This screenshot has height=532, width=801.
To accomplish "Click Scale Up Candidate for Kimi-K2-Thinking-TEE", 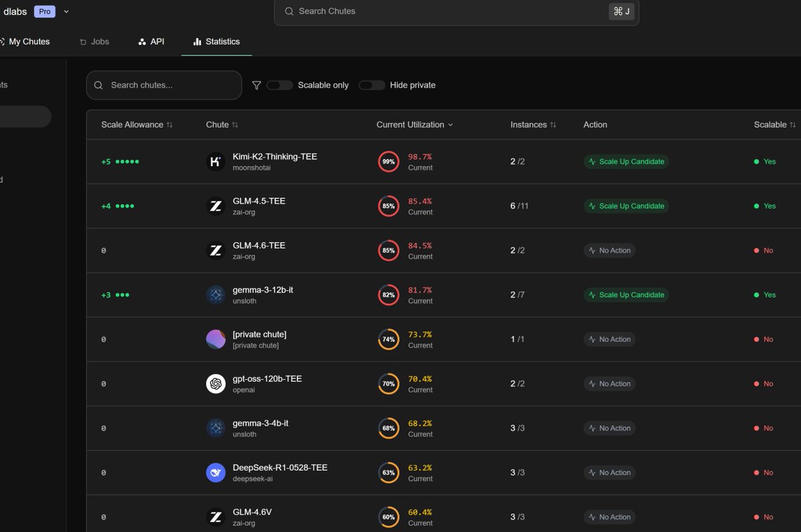I will (x=626, y=162).
